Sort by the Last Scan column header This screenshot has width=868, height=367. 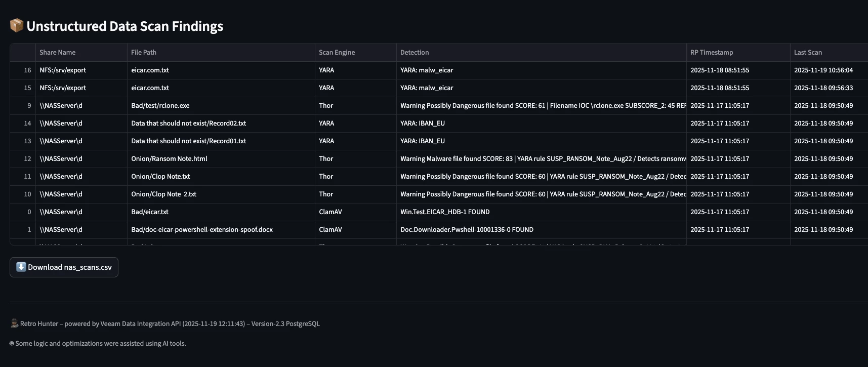pyautogui.click(x=808, y=52)
